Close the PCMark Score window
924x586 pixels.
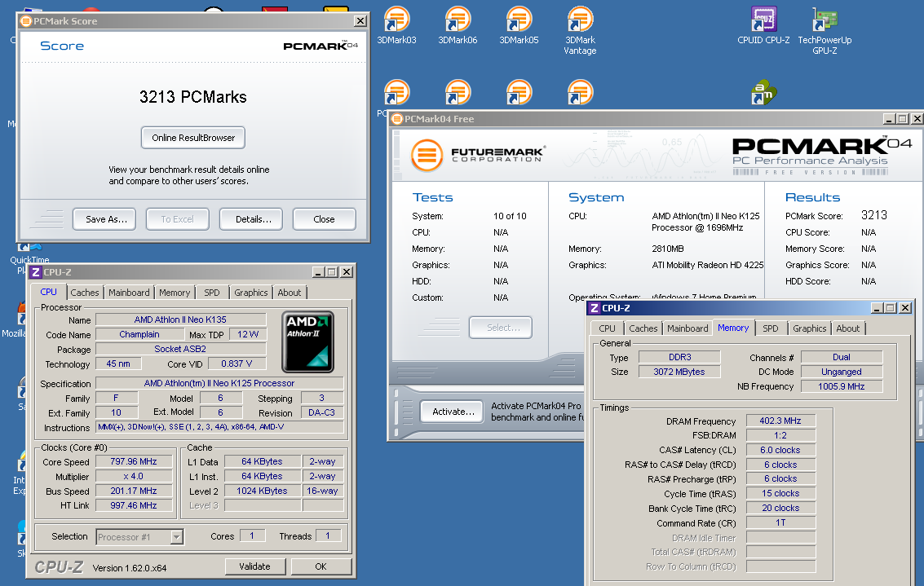pos(360,21)
